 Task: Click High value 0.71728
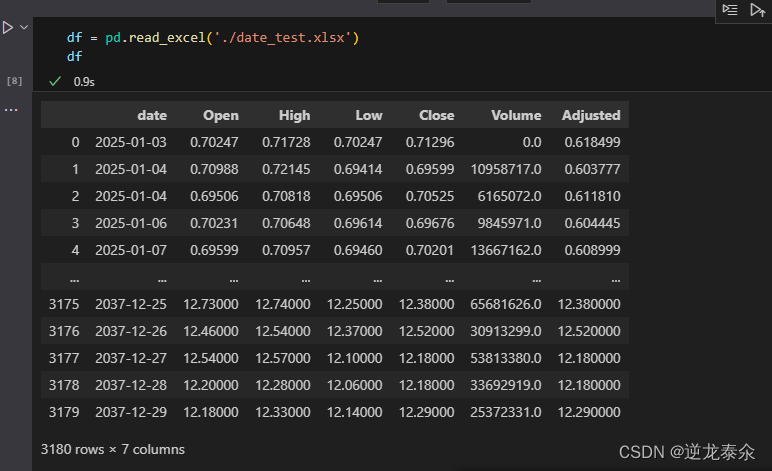tap(286, 142)
